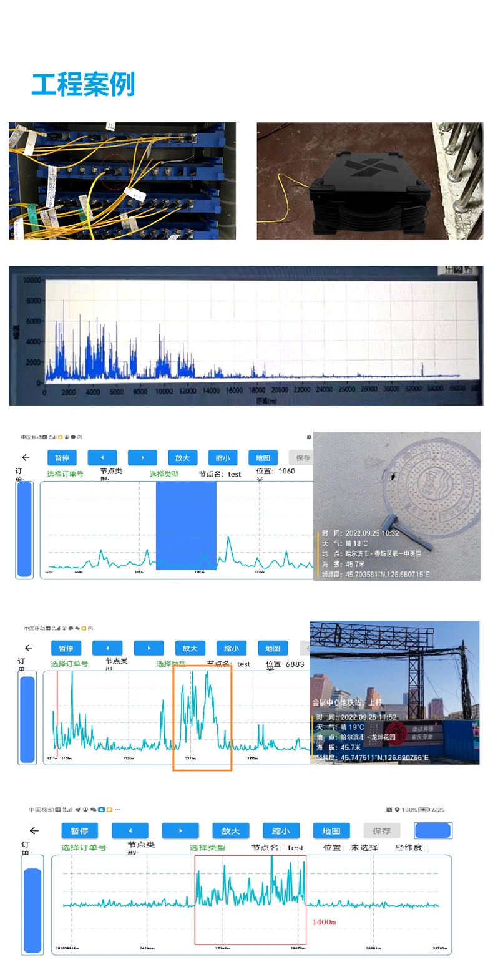The image size is (493, 980).
Task: Open 选择类型 dropdown in 1400m chart screen
Action: click(207, 848)
